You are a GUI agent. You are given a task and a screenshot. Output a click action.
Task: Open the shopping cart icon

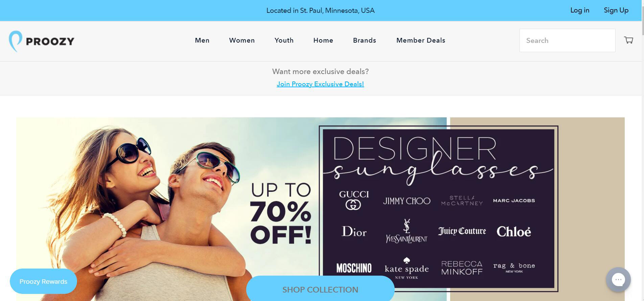tap(628, 40)
